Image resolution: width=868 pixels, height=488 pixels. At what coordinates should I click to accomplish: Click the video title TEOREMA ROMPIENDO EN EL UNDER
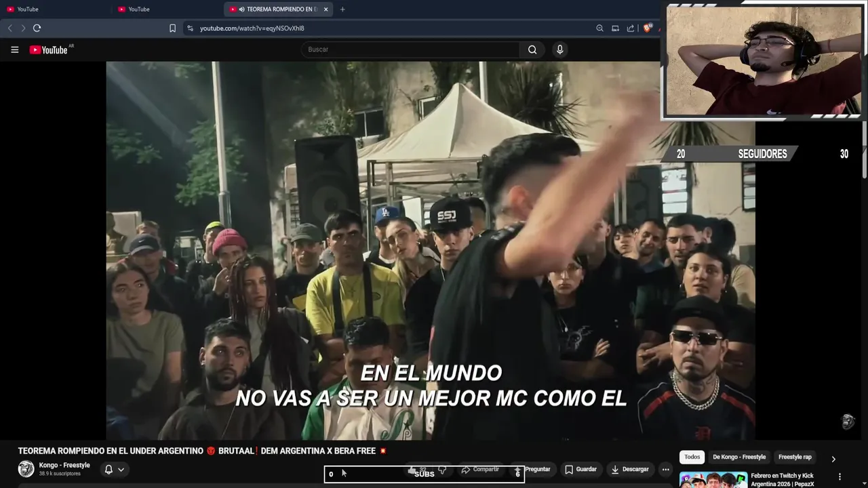click(x=203, y=451)
